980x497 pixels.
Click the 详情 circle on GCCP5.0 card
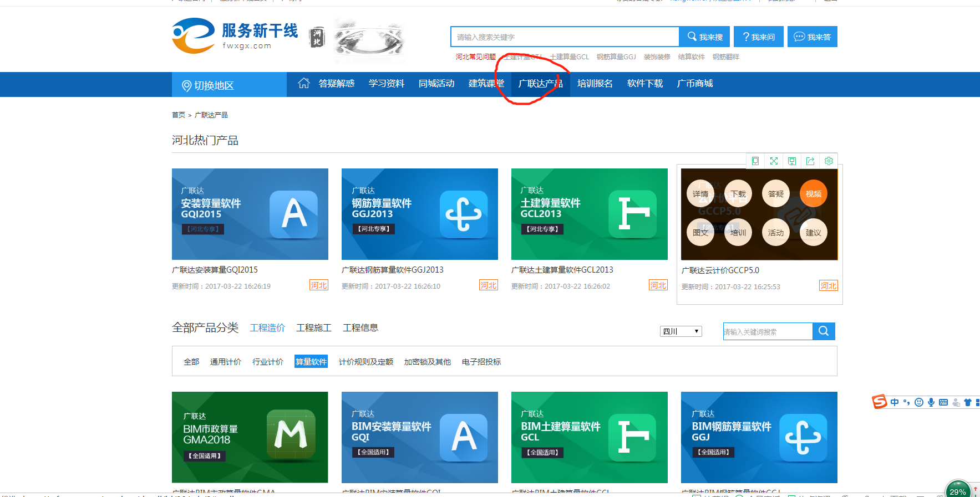pos(700,194)
